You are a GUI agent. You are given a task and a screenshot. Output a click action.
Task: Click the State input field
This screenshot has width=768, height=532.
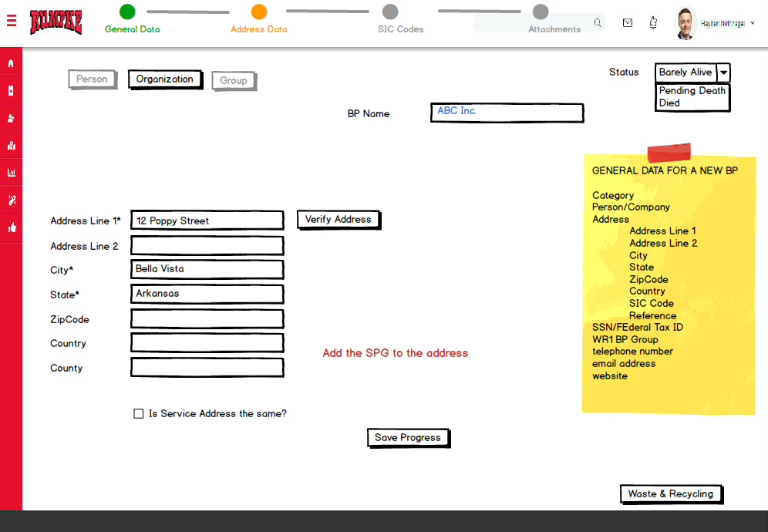(x=207, y=294)
